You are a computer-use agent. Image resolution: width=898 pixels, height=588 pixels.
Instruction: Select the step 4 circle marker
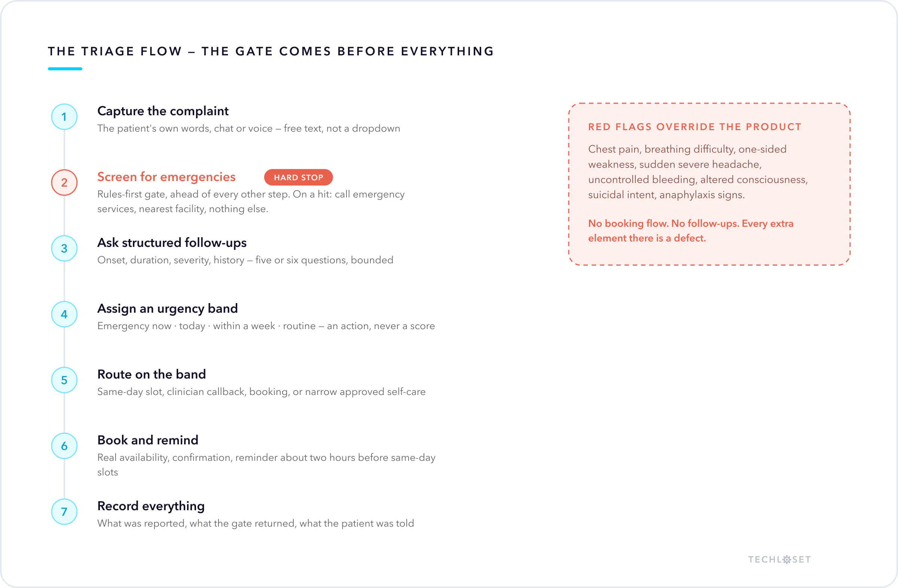[x=64, y=314]
